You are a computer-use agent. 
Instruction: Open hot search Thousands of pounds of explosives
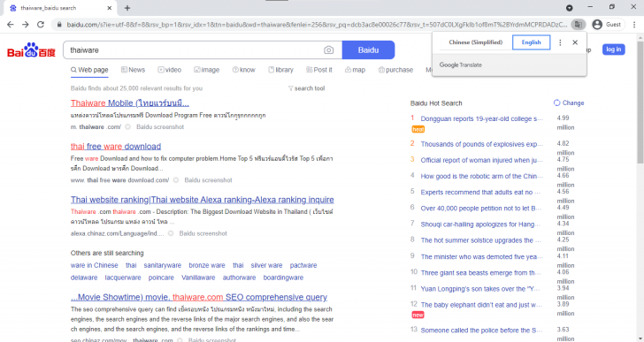481,144
